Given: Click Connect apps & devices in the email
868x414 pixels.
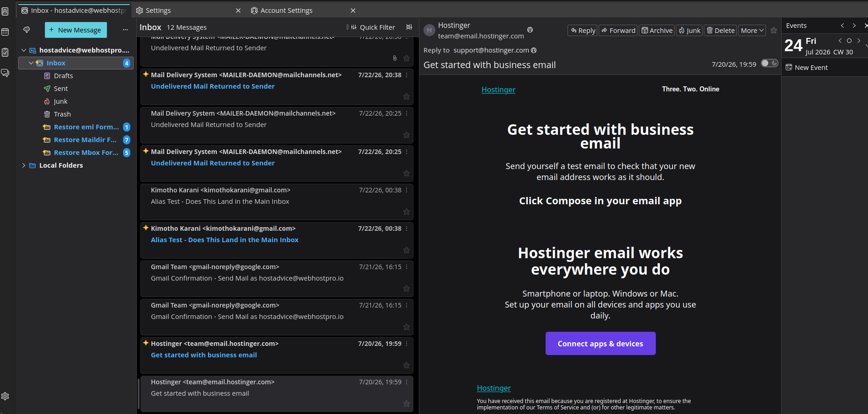Looking at the screenshot, I should point(600,344).
